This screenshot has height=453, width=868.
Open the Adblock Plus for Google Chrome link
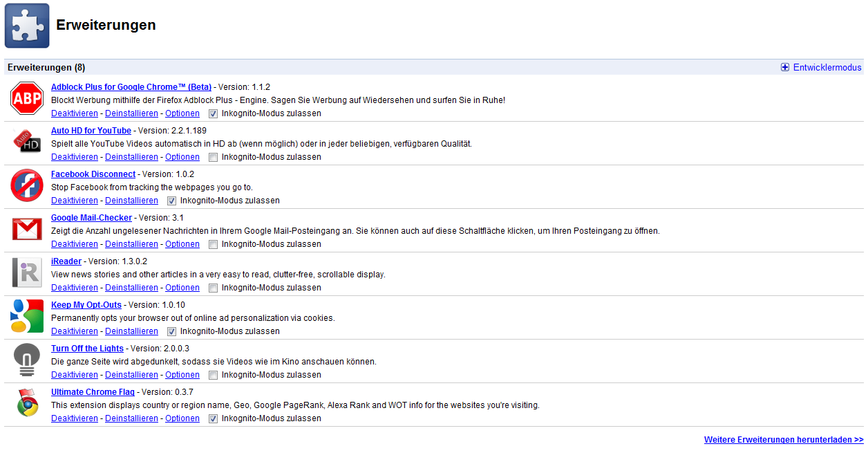pyautogui.click(x=131, y=87)
